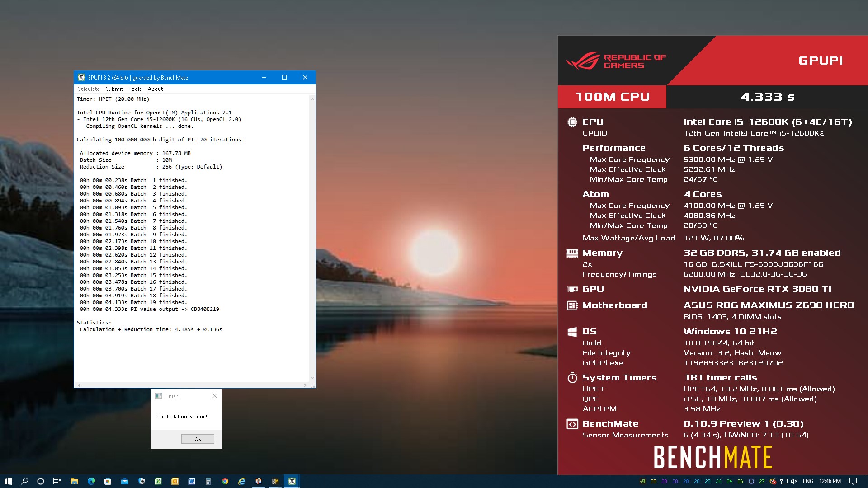
Task: Click the green 27 temperature tray reading
Action: point(762,481)
